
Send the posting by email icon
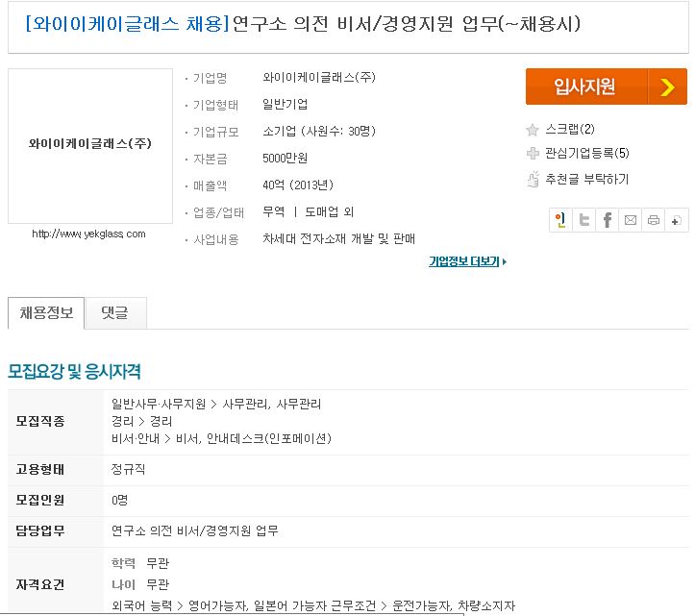click(x=631, y=220)
